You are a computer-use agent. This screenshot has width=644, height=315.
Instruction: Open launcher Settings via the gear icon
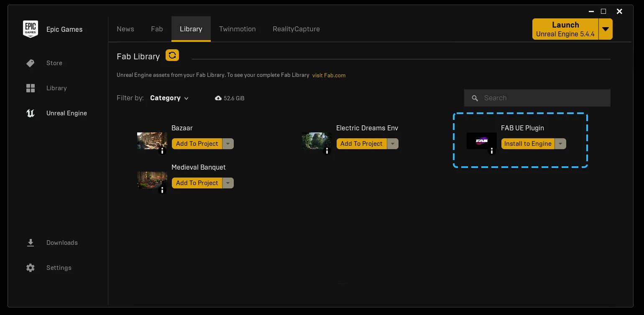(30, 268)
